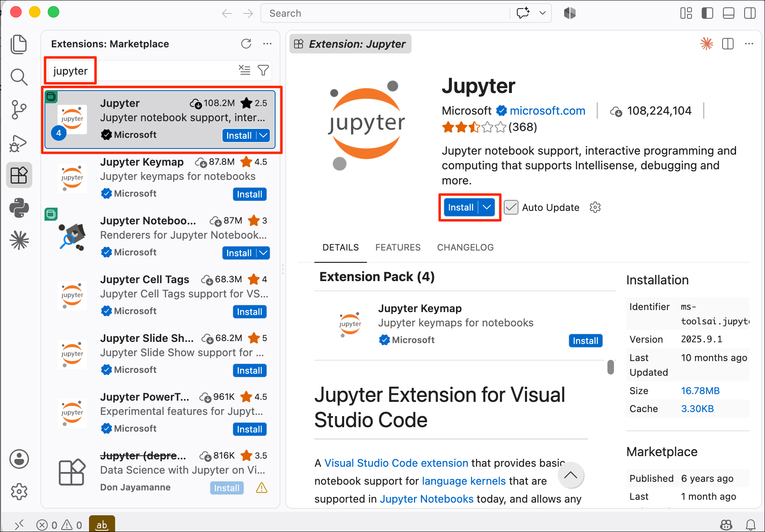Install Jupyter Keymap from the list

pos(249,194)
